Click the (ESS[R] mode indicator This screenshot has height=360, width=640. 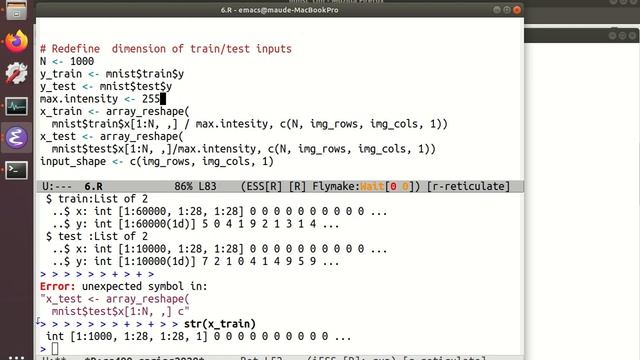261,187
